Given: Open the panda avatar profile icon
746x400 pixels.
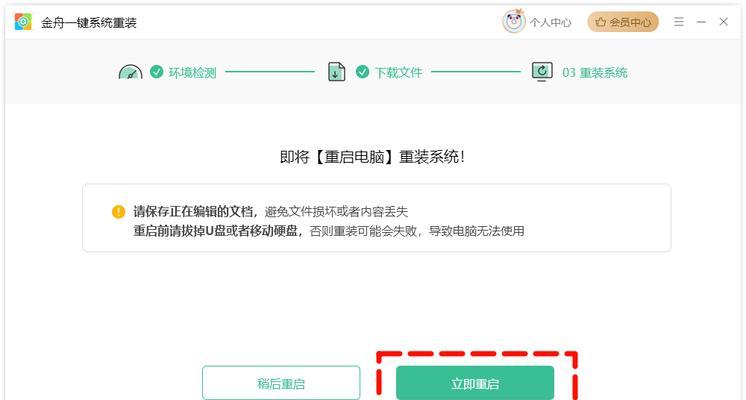Looking at the screenshot, I should pos(514,21).
